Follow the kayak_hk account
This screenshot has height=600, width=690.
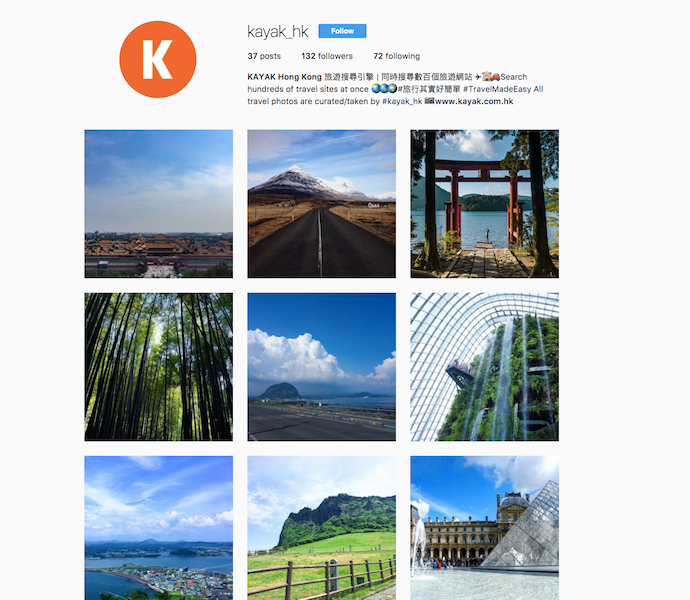coord(342,31)
